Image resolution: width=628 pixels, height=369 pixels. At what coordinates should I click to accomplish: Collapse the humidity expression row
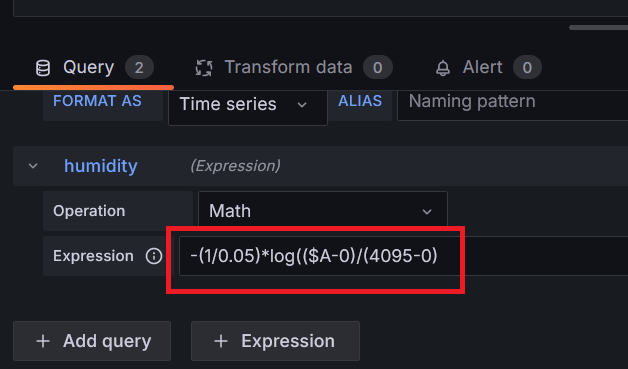(33, 166)
